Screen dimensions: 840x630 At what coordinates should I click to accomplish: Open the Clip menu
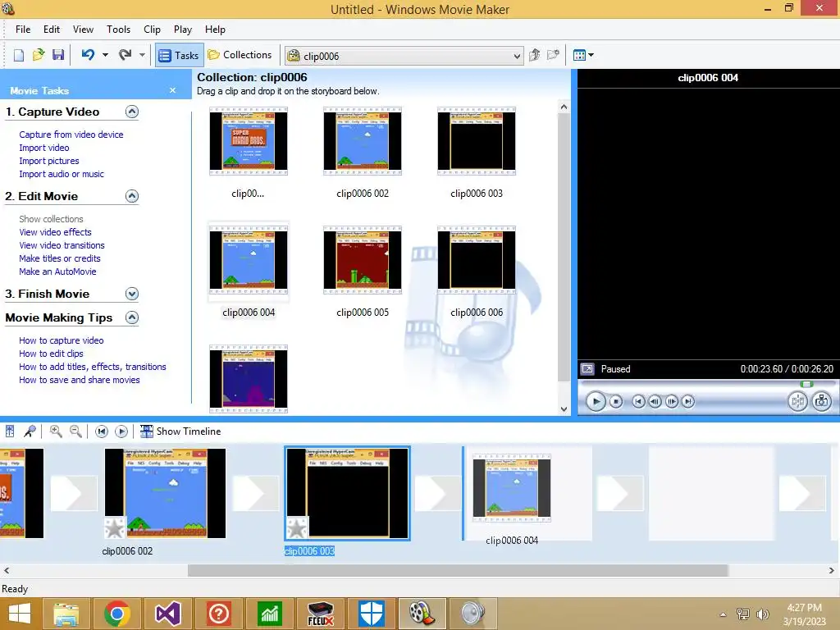point(152,30)
